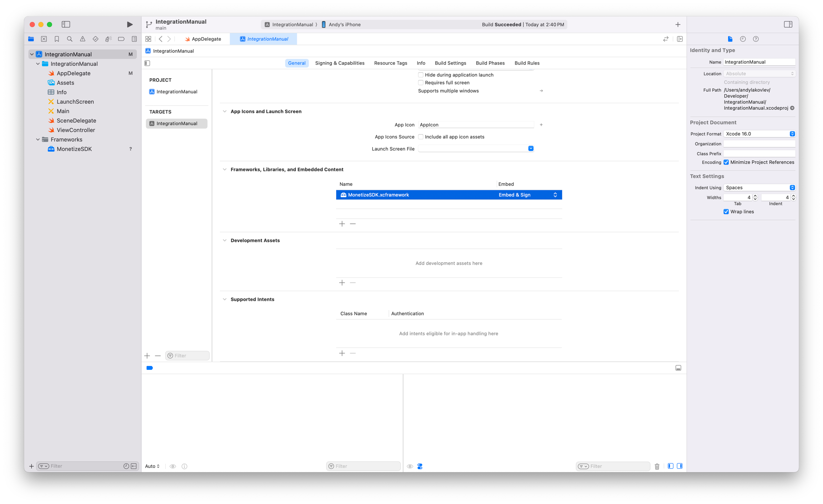Viewport: 823px width, 504px height.
Task: Open Signing & Capabilities tab
Action: [339, 63]
